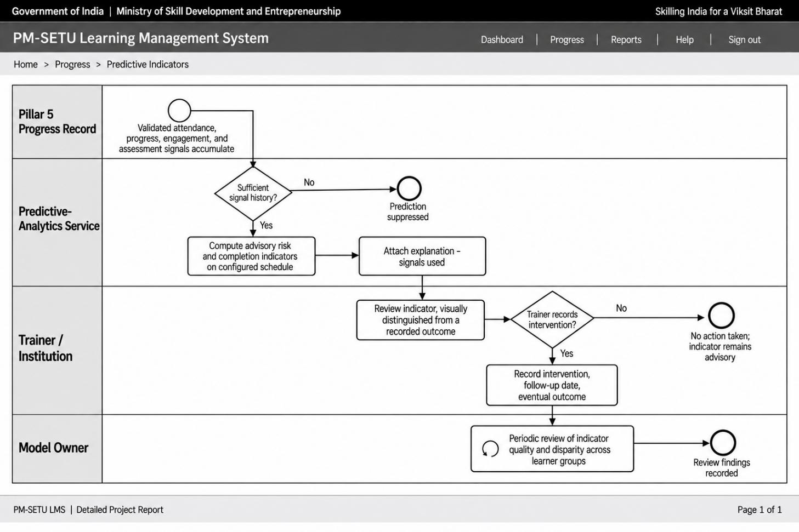Click Predictive Indicators breadcrumb item

tap(148, 64)
